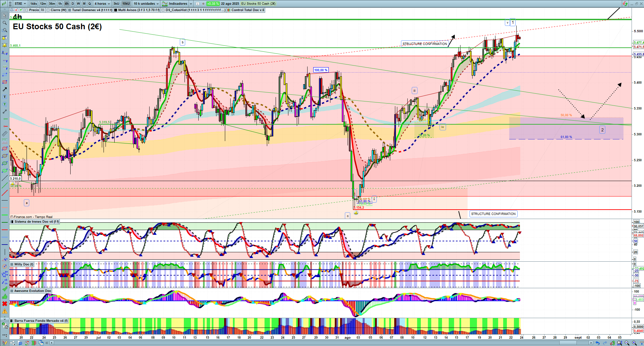Choose the zoom-area selection tool
644x346 pixels.
(5, 30)
